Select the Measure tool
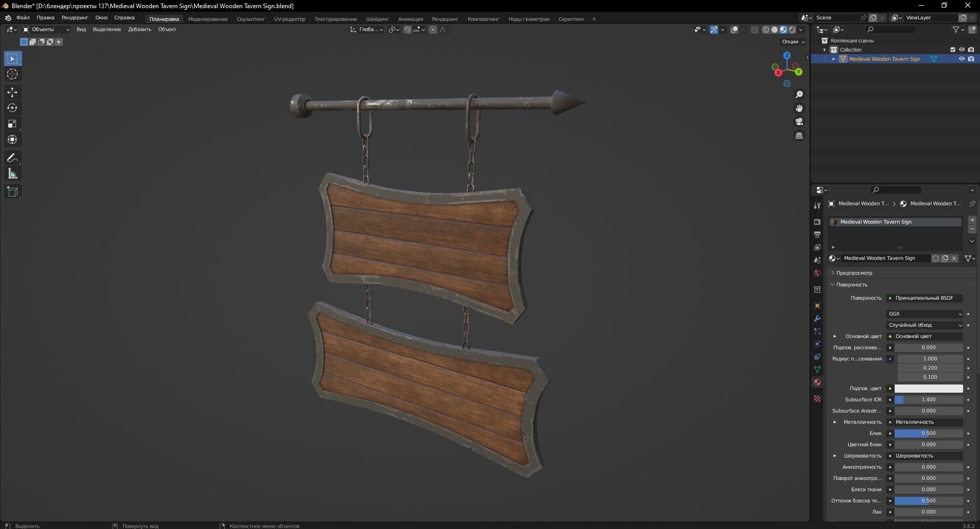The image size is (980, 529). pyautogui.click(x=13, y=174)
